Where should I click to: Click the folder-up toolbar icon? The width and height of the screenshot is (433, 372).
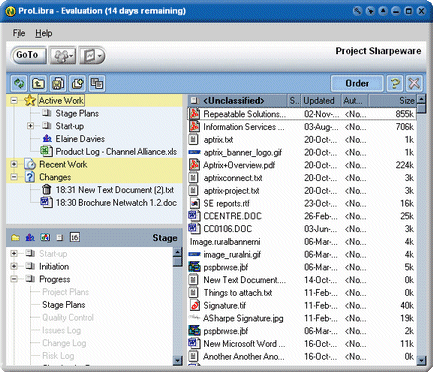click(x=38, y=83)
